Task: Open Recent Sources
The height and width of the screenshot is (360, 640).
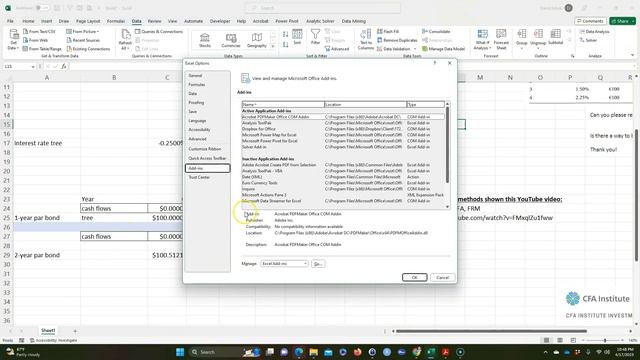Action: (83, 40)
